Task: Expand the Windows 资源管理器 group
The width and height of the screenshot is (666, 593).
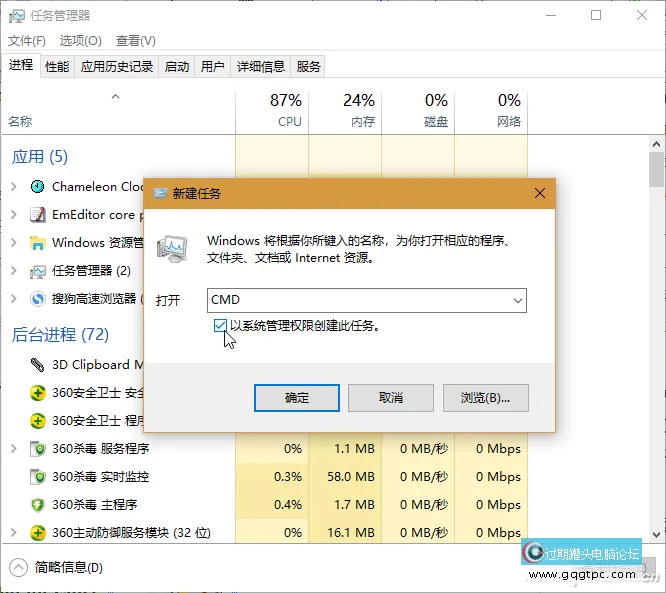Action: point(14,243)
